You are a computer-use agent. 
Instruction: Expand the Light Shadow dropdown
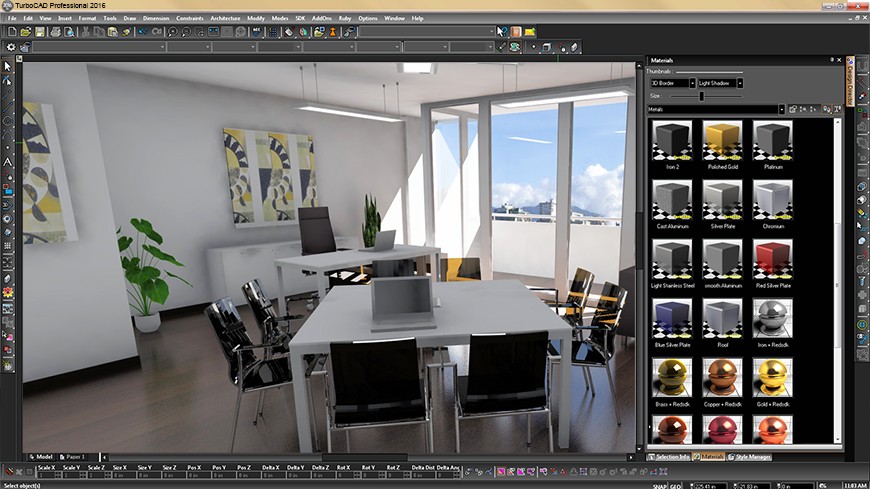(x=739, y=83)
